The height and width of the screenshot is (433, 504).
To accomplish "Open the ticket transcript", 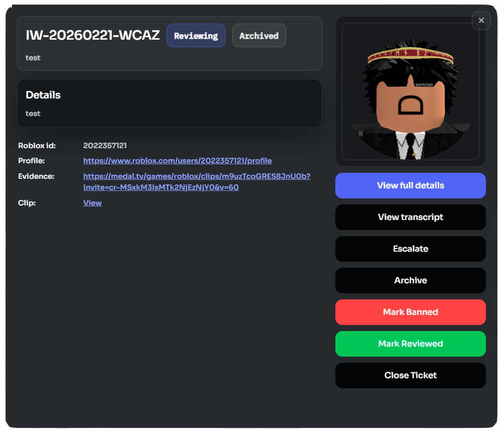I will pyautogui.click(x=410, y=217).
